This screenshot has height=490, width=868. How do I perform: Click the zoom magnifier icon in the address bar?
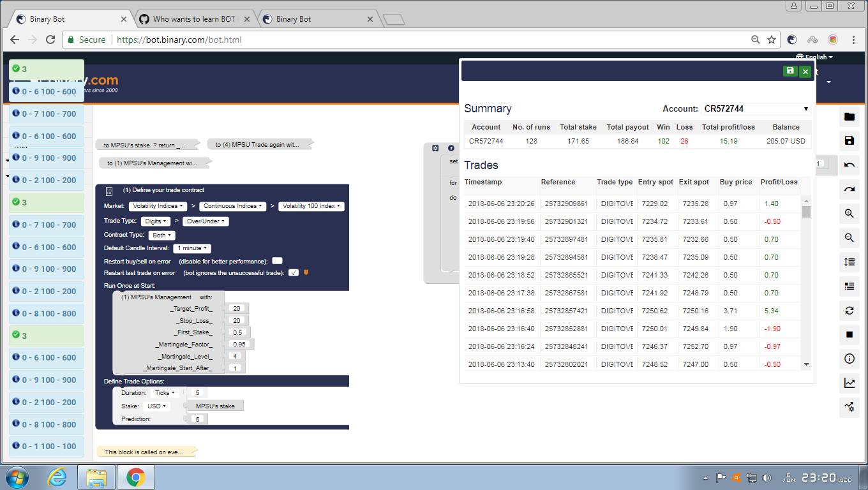point(756,40)
